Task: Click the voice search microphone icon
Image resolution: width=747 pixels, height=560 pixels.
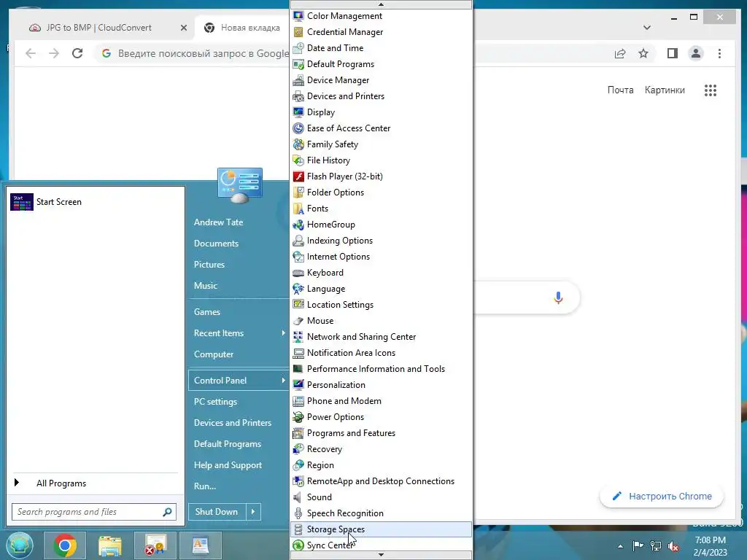Action: (558, 297)
